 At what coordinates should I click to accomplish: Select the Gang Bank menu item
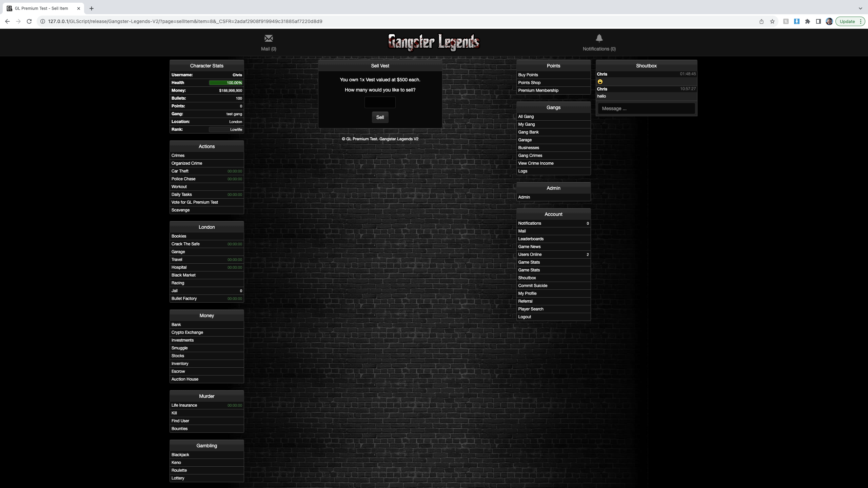coord(528,132)
